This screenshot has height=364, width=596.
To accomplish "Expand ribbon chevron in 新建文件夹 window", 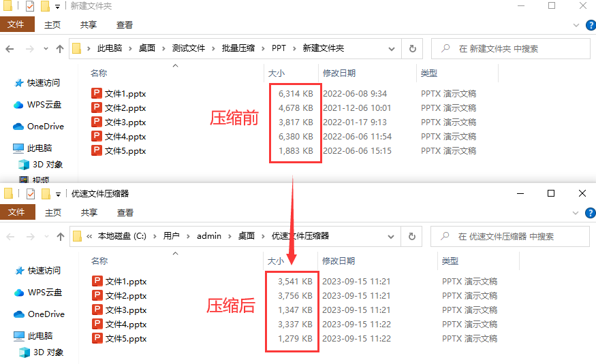I will (576, 25).
